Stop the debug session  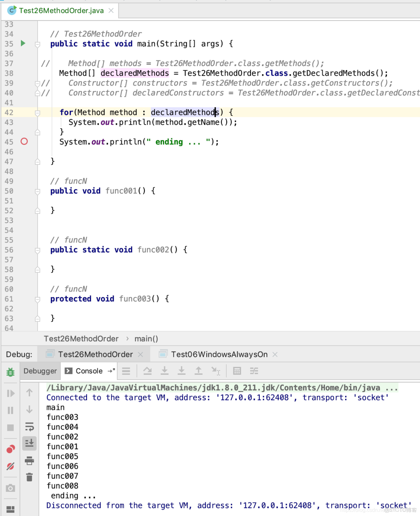[10, 427]
